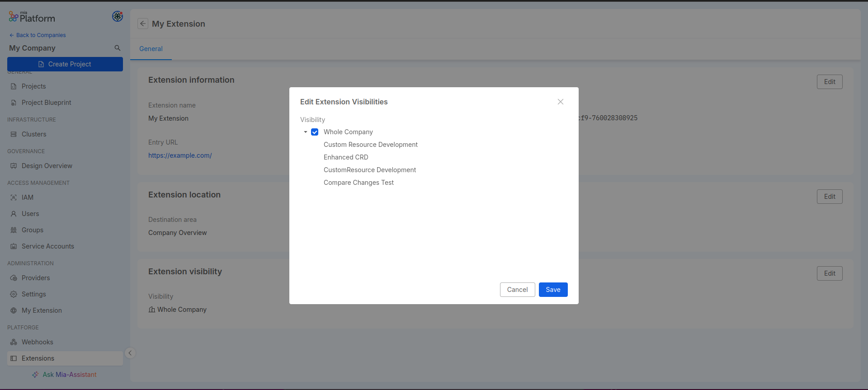Edit the Extension information section
Screen dimensions: 868x390
point(830,82)
